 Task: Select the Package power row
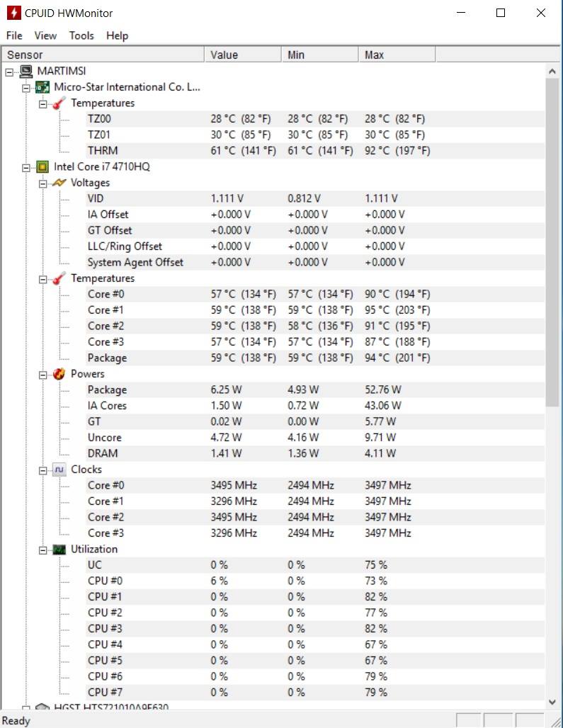click(107, 390)
